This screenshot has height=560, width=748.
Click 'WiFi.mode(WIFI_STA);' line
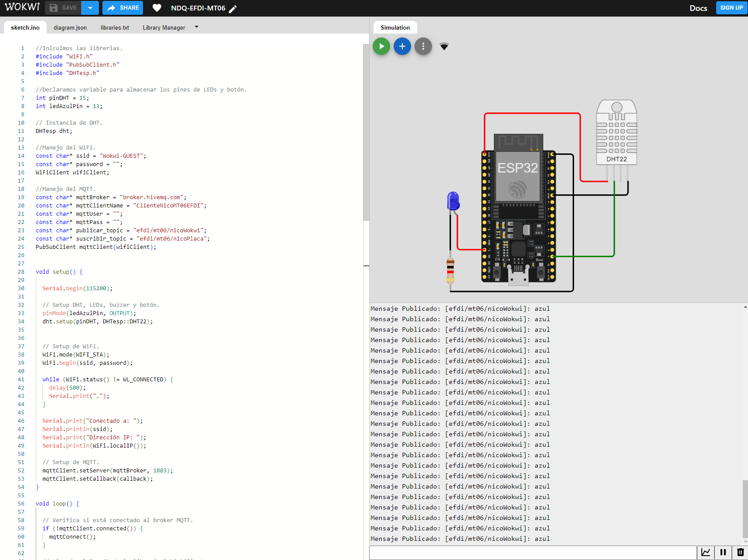tap(76, 355)
